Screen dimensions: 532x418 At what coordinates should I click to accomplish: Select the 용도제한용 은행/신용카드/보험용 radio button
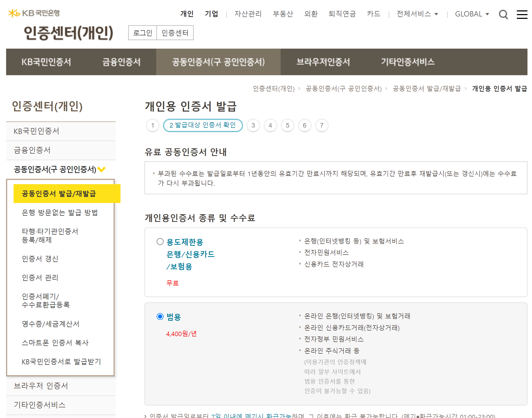tap(160, 242)
